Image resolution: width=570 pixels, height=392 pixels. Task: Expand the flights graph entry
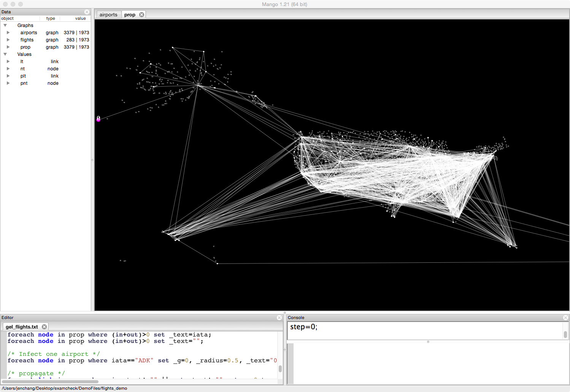[8, 40]
